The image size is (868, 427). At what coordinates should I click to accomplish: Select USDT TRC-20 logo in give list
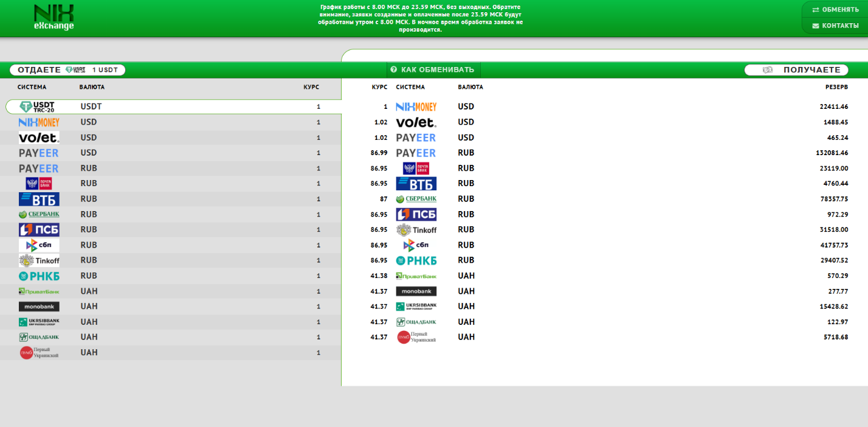(38, 106)
